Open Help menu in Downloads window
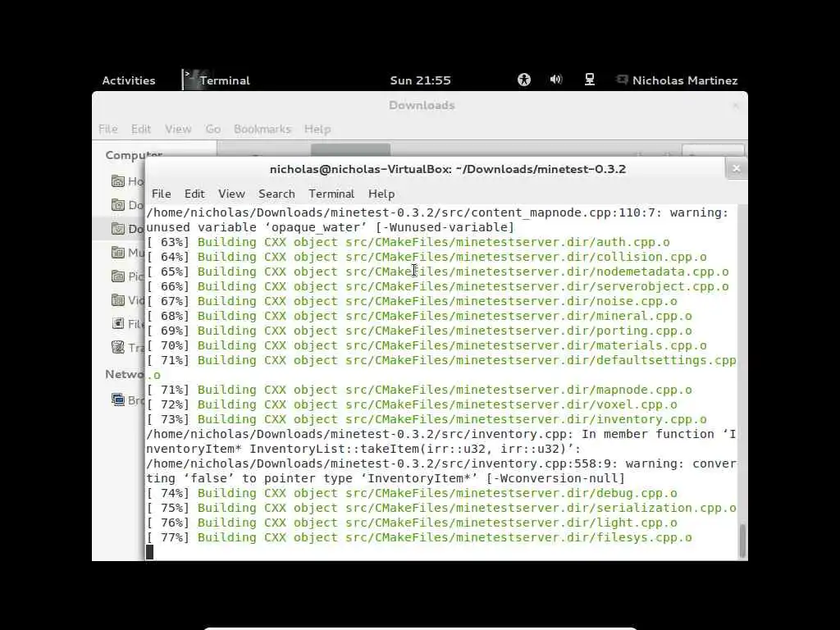The image size is (840, 630). 317,129
